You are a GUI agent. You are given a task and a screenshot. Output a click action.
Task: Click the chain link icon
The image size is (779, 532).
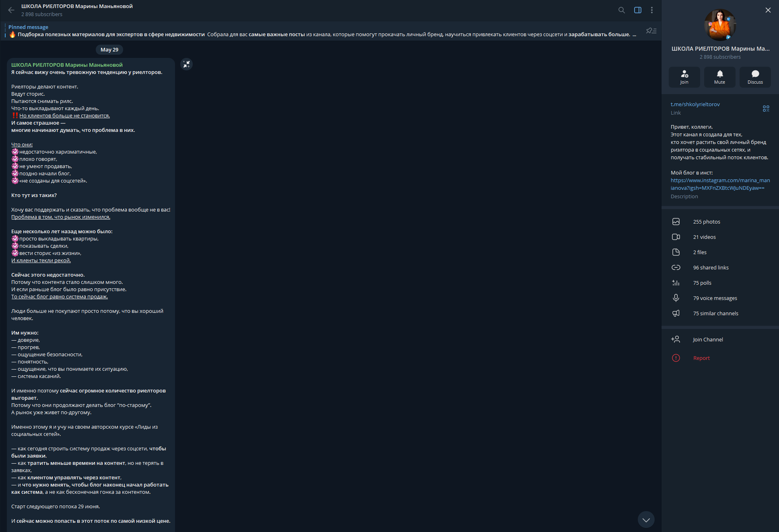(x=676, y=267)
